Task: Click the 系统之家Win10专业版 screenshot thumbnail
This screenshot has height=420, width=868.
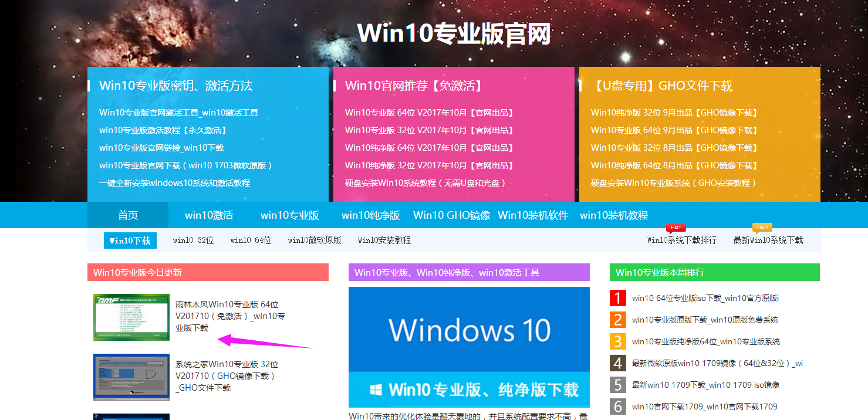Action: click(131, 377)
